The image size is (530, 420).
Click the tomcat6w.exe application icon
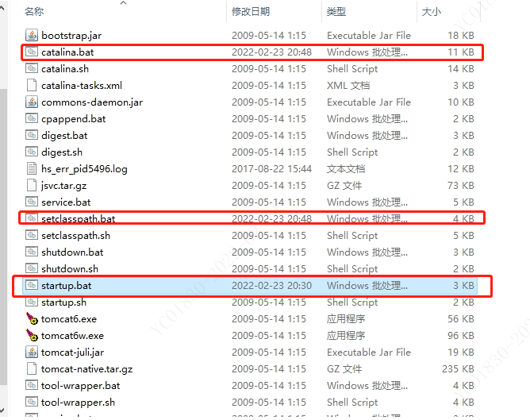pos(32,335)
